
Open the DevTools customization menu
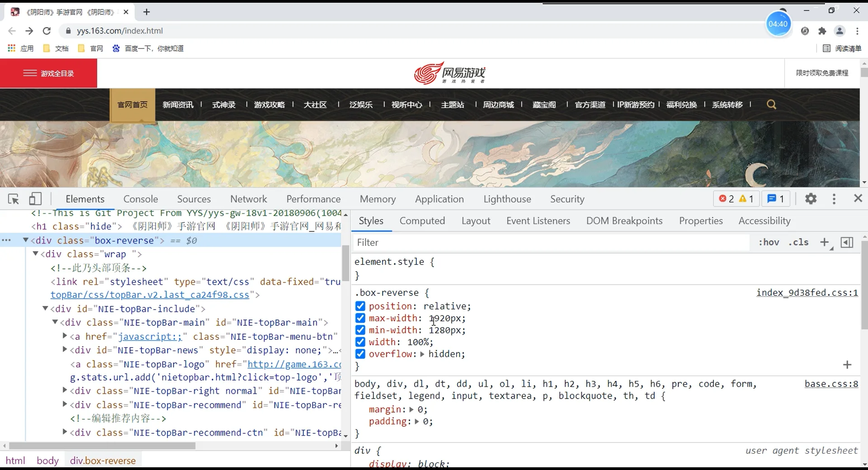[x=834, y=199]
